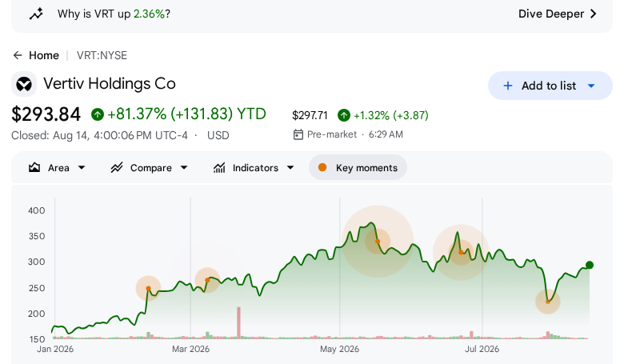The width and height of the screenshot is (624, 364).
Task: Click the May 2026 axis label
Action: point(339,349)
